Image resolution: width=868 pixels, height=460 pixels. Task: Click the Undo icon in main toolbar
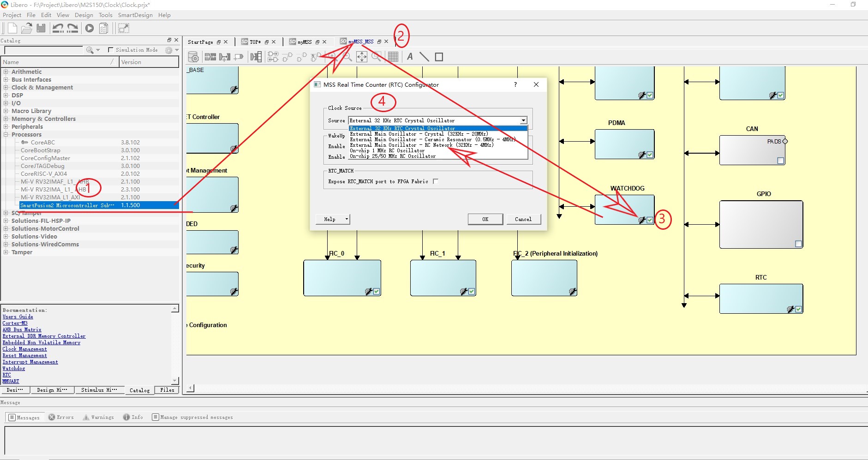(x=58, y=28)
